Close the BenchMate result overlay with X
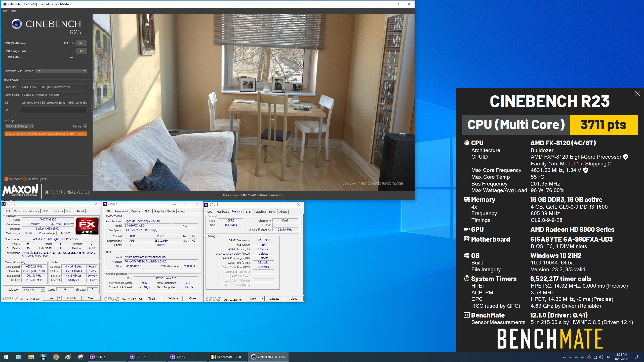Viewport: 644px width, 362px height. 637,94
